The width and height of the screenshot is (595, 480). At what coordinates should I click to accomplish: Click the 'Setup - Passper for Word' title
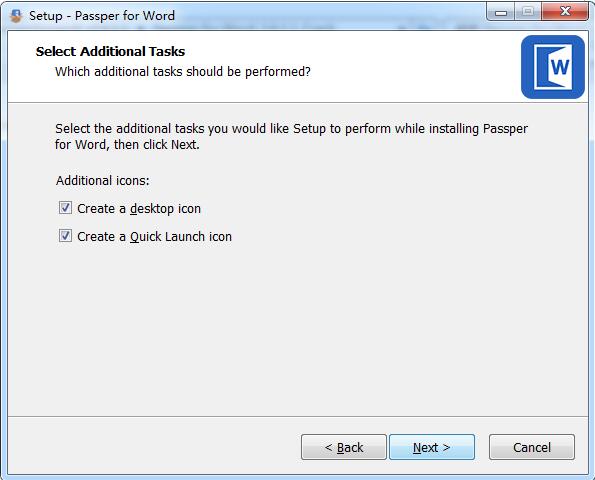[102, 16]
